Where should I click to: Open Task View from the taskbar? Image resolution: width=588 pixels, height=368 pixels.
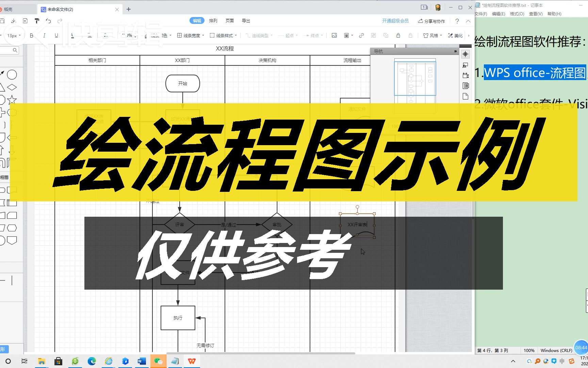pos(24,361)
